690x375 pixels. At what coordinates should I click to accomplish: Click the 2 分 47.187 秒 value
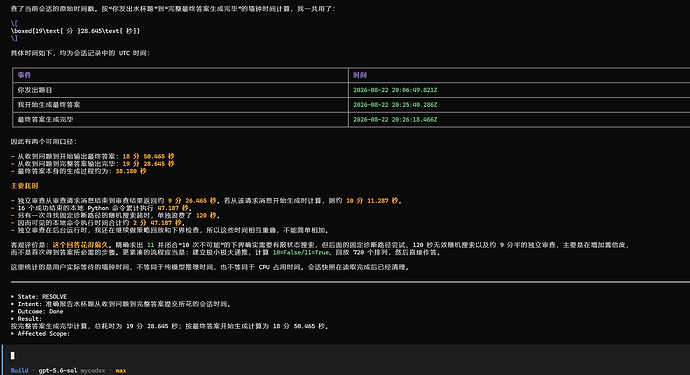[157, 223]
